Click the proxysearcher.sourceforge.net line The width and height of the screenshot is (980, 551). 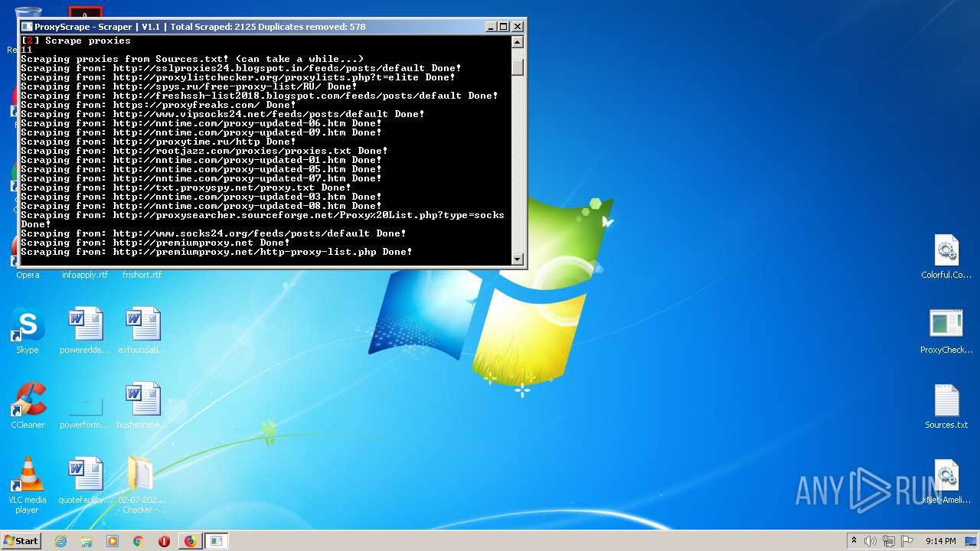pos(263,220)
